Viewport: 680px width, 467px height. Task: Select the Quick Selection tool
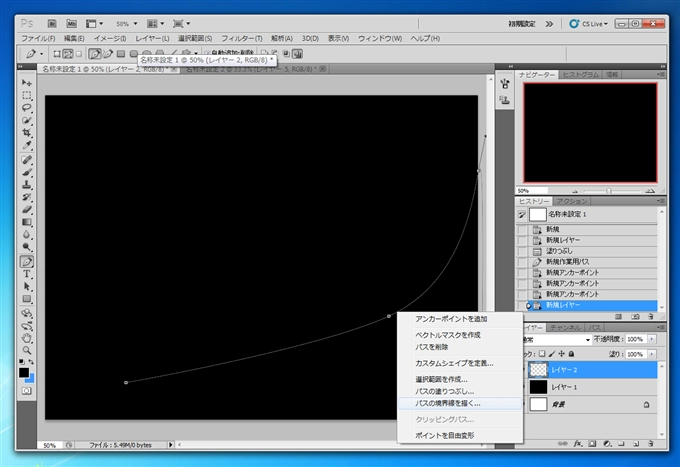(26, 120)
